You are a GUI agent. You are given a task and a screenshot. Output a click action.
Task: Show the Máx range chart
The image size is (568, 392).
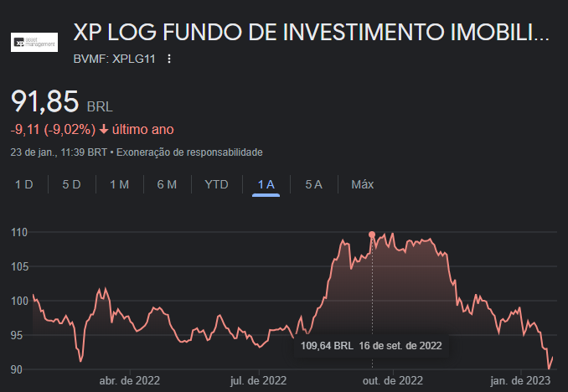pyautogui.click(x=362, y=184)
